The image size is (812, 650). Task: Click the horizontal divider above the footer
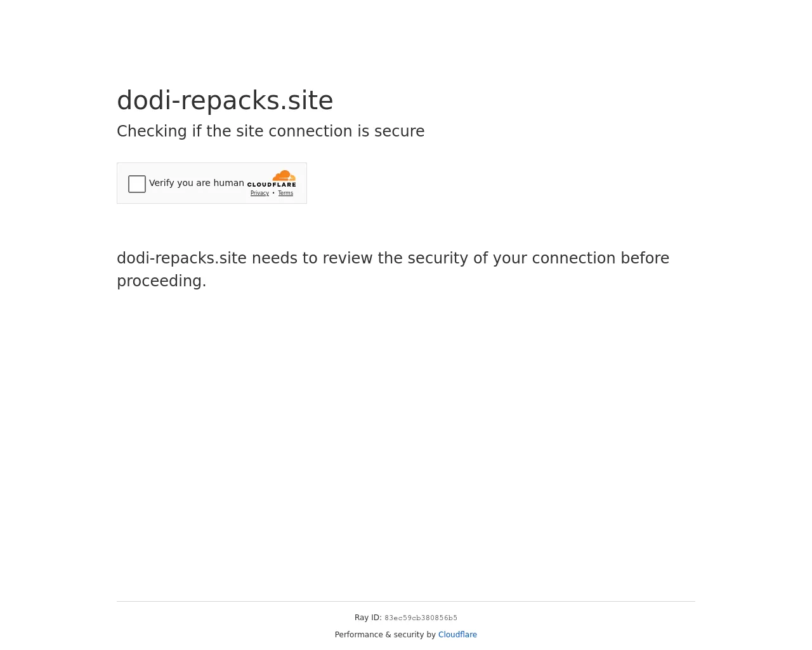point(406,601)
